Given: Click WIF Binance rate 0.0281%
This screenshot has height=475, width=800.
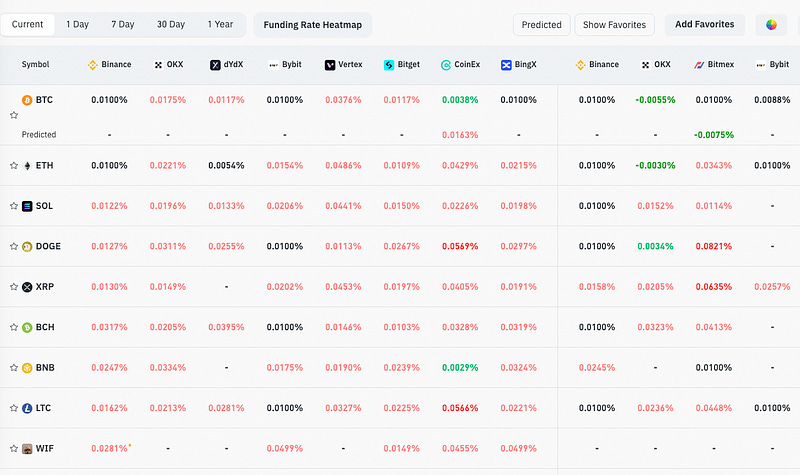Looking at the screenshot, I should 109,448.
